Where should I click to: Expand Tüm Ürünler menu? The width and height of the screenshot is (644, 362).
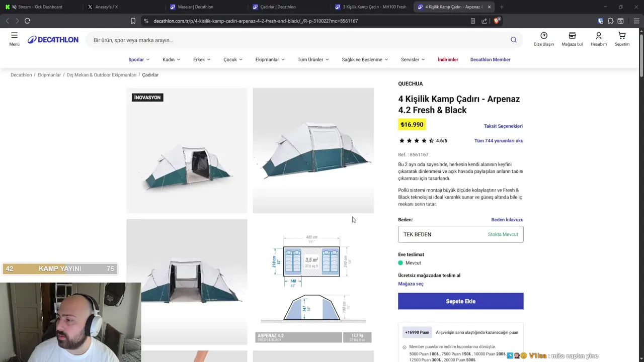(313, 59)
